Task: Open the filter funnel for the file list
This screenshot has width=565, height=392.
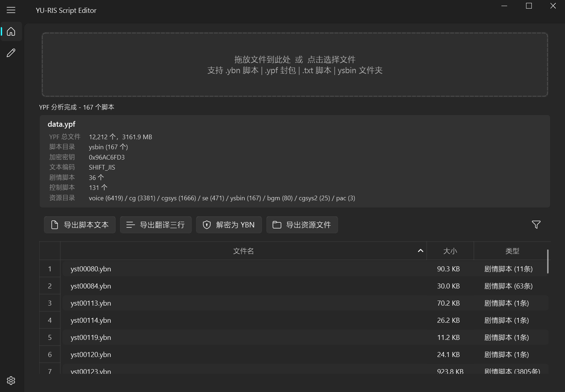Action: 536,225
